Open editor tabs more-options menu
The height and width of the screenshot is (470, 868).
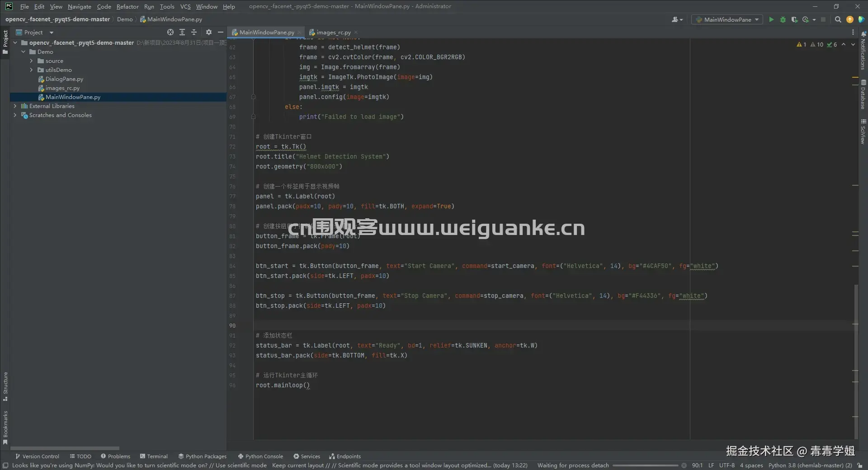coord(853,32)
